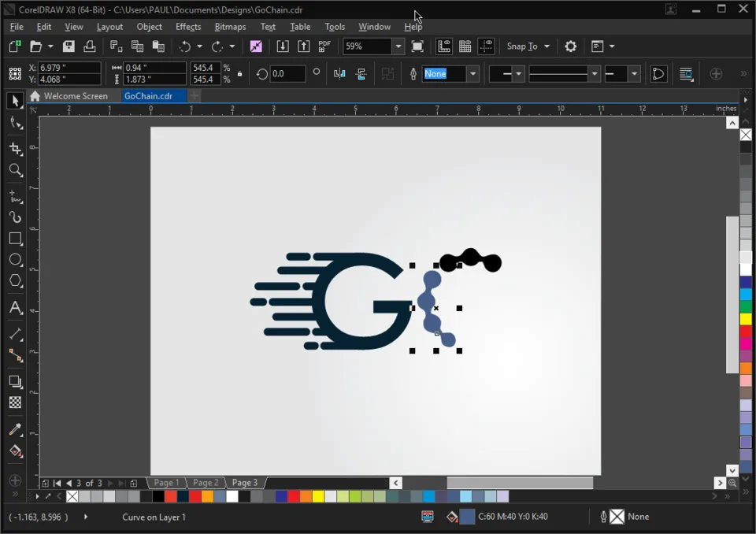The width and height of the screenshot is (756, 534).
Task: Add a new document tab
Action: click(195, 96)
